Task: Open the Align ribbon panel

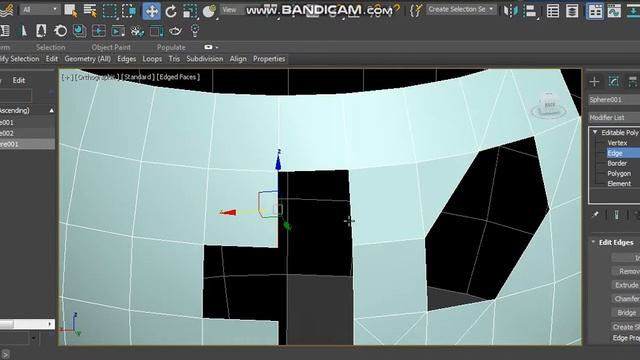Action: 238,59
